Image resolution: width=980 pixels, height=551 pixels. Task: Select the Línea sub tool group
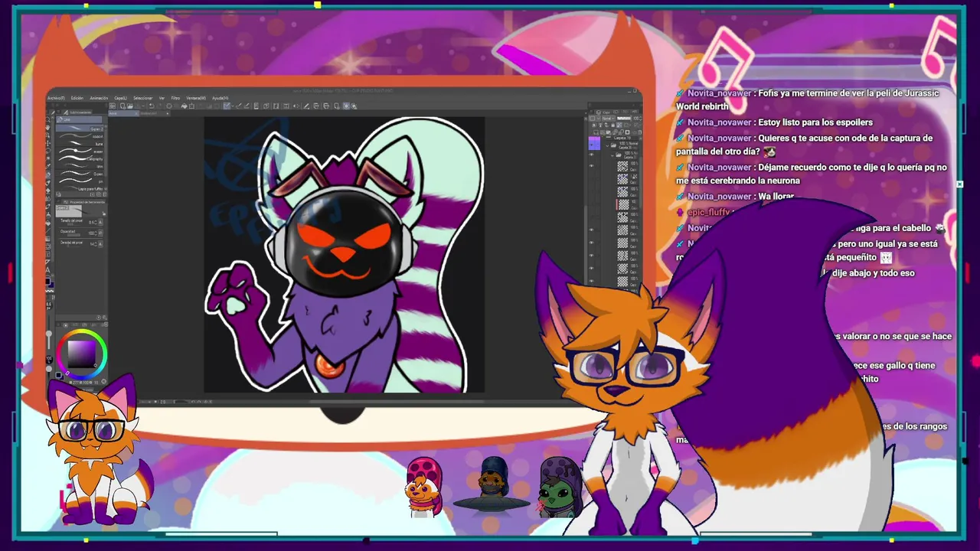(79, 119)
